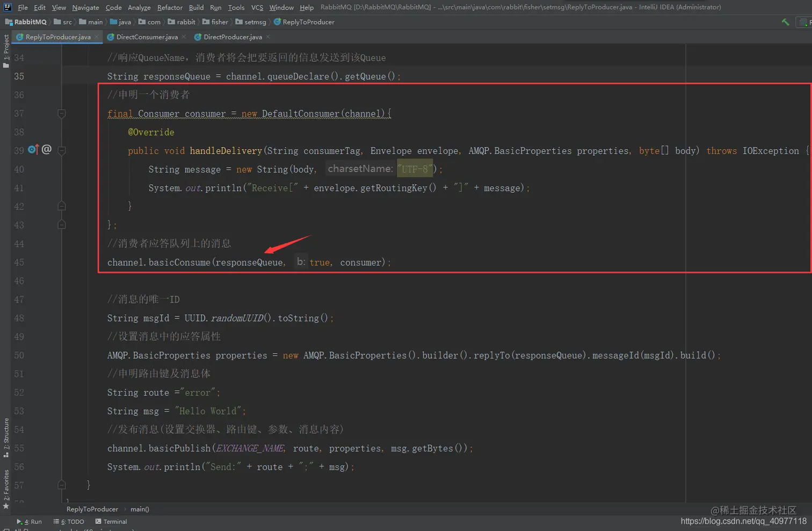
Task: Open the Edit menu
Action: click(40, 8)
